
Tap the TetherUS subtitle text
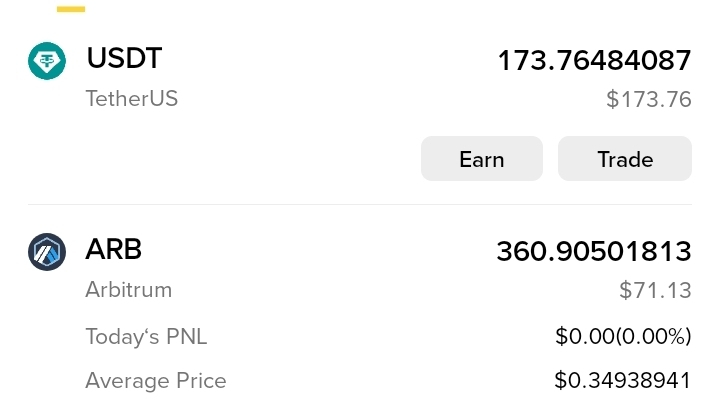click(132, 99)
